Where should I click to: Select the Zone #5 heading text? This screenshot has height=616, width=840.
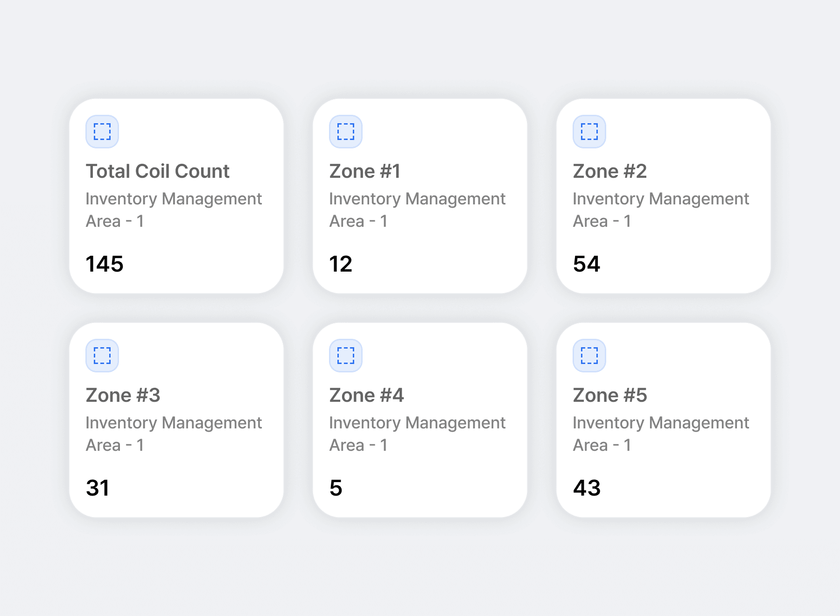click(x=610, y=395)
